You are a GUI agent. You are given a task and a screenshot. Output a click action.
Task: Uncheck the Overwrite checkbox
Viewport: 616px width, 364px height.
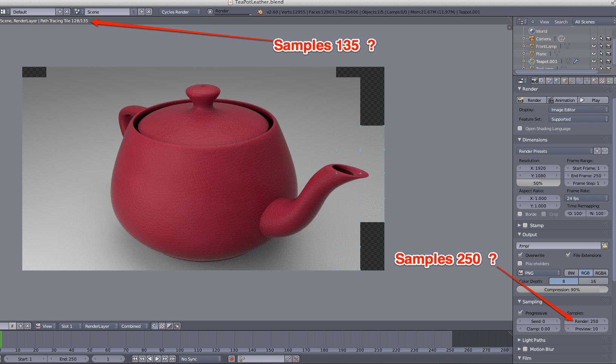(520, 255)
